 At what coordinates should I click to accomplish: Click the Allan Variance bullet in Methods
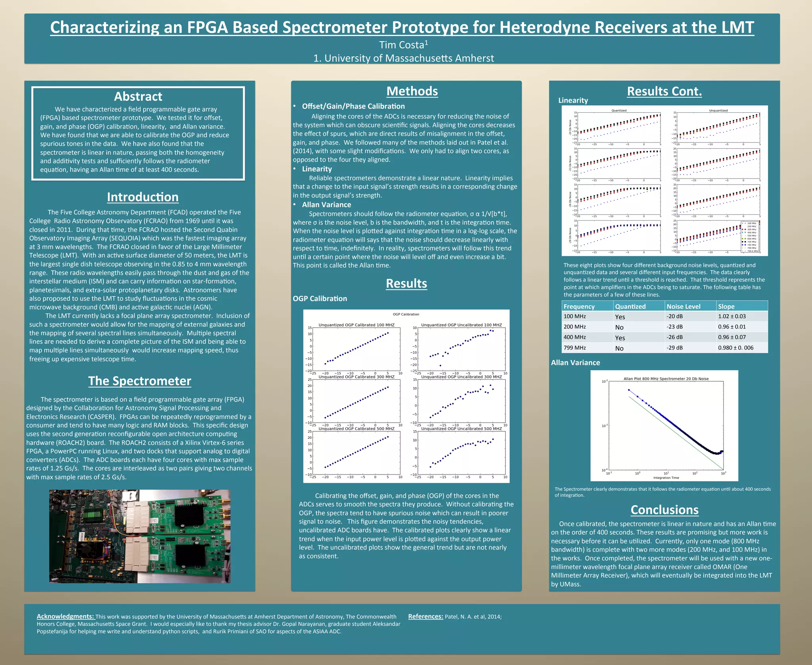click(326, 205)
